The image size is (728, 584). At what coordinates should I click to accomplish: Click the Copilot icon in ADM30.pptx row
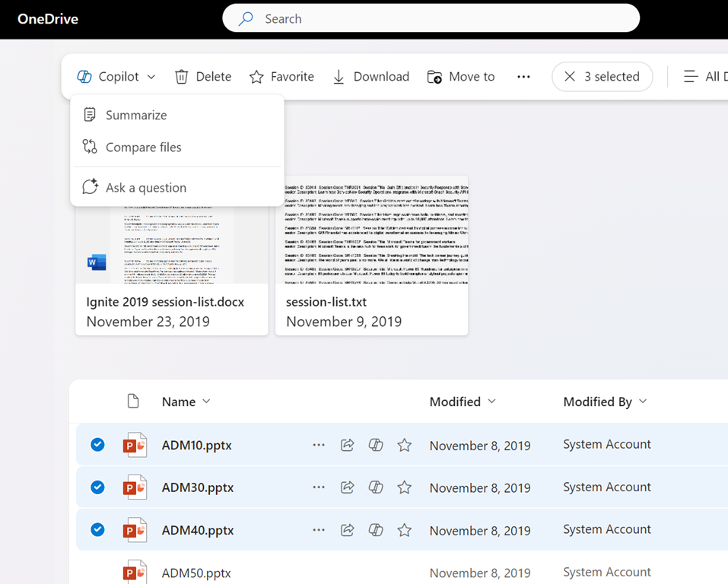[x=376, y=487]
